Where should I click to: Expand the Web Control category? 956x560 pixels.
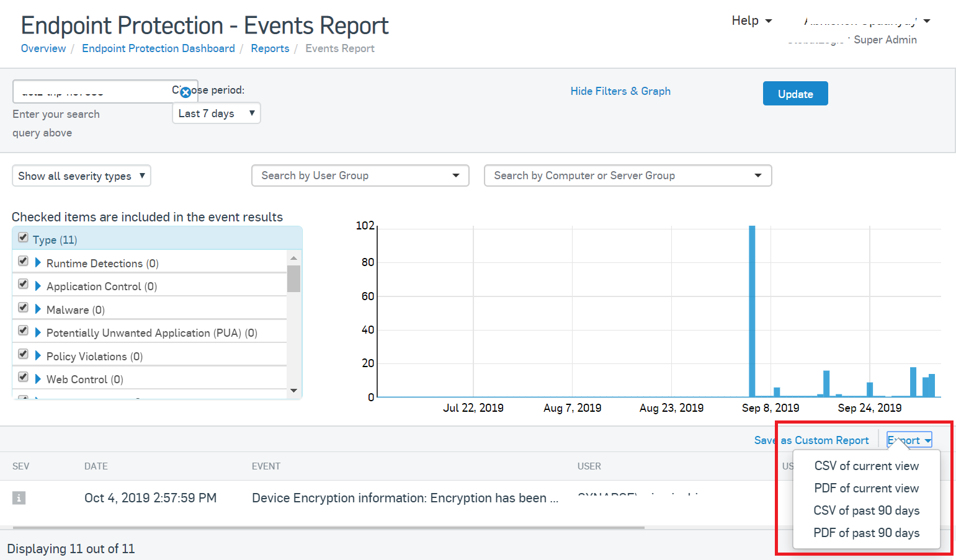(38, 379)
